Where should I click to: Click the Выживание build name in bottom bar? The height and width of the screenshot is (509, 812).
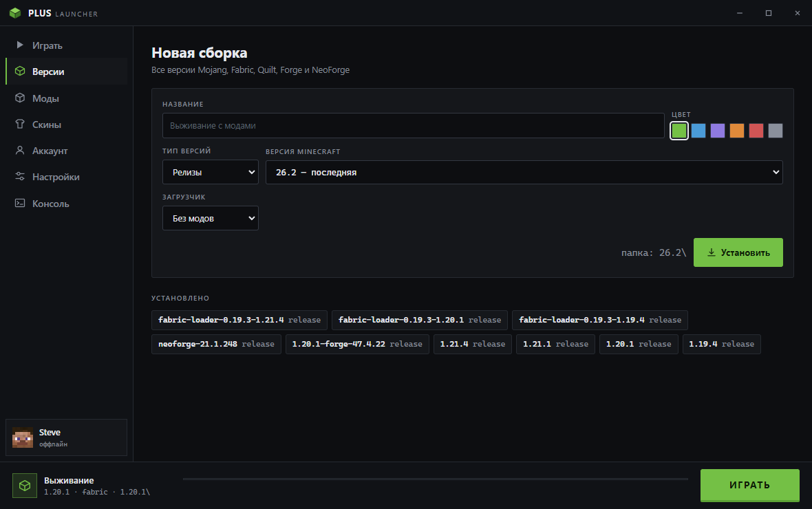pyautogui.click(x=69, y=480)
